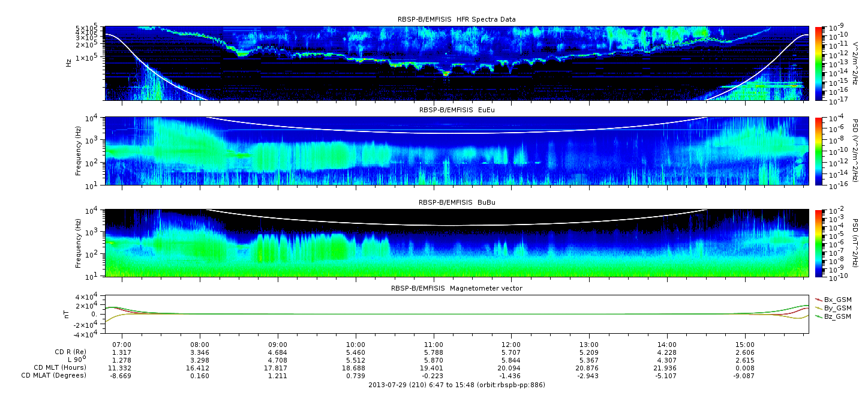The image size is (868, 395).
Task: Select the Bz_GSM legend entry
Action: 833,316
